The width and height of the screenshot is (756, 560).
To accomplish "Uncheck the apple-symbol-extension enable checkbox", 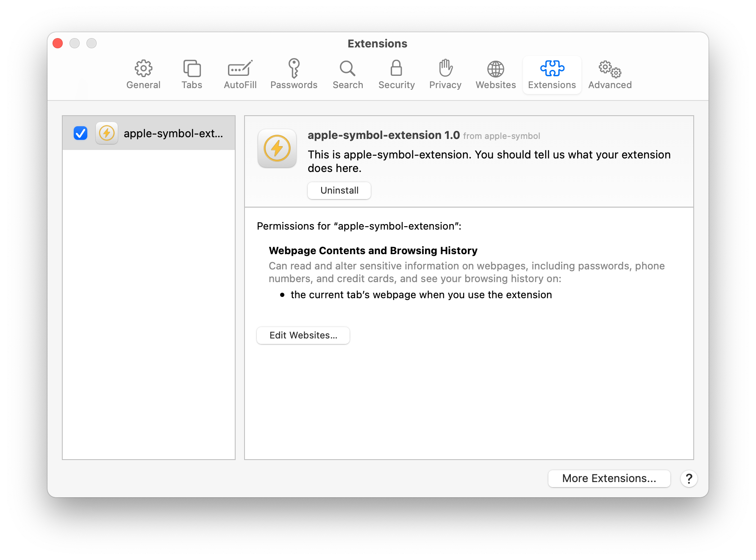I will click(81, 133).
